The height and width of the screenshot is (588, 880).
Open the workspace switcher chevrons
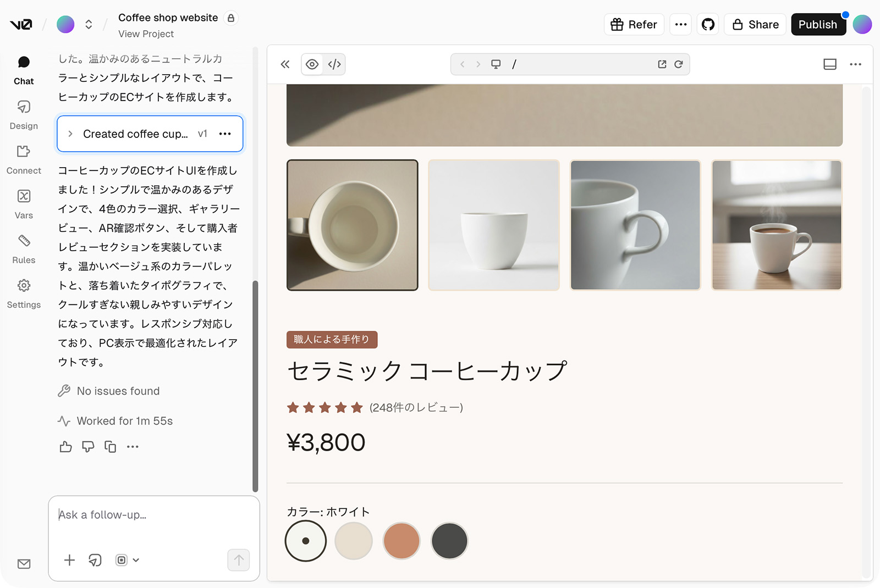pos(89,24)
